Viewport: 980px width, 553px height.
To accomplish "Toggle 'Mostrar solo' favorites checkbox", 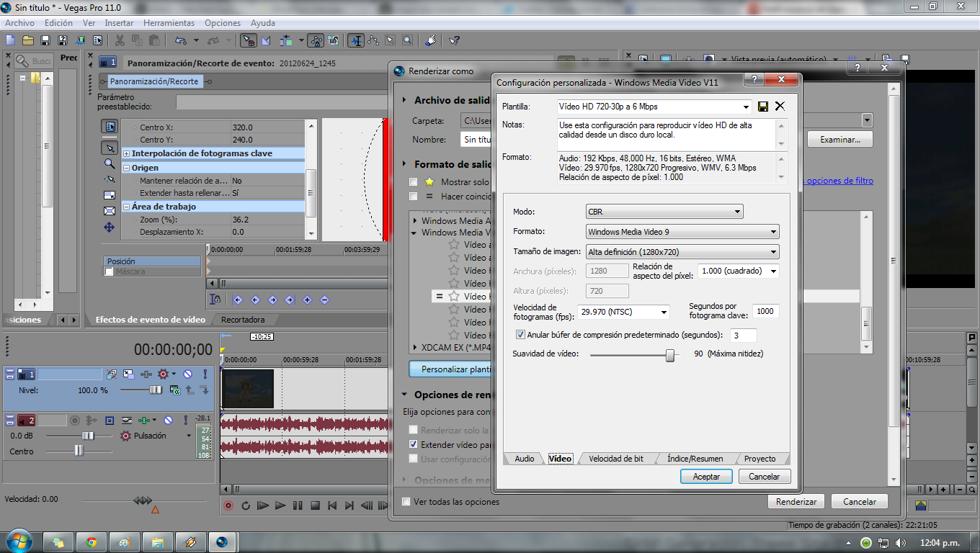I will coord(414,182).
